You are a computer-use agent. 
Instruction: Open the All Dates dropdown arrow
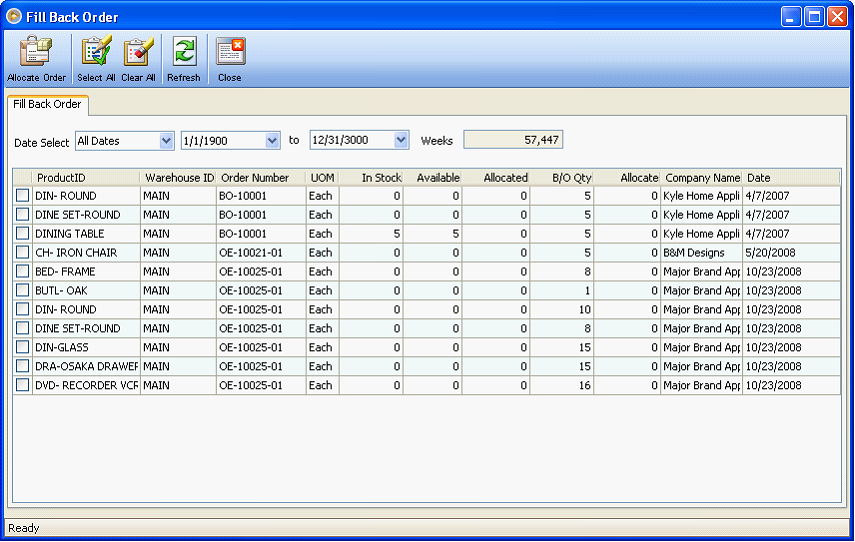tap(166, 141)
